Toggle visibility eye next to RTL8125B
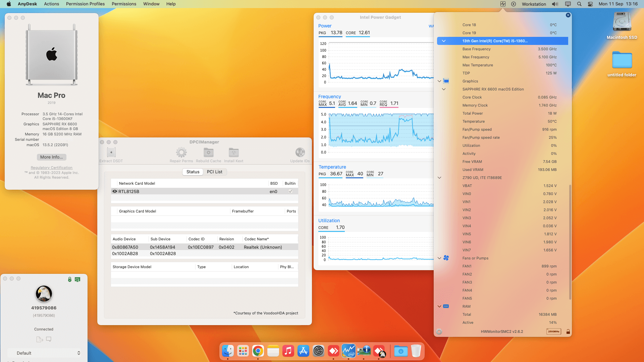Viewport: 644px width, 362px height. tap(114, 191)
